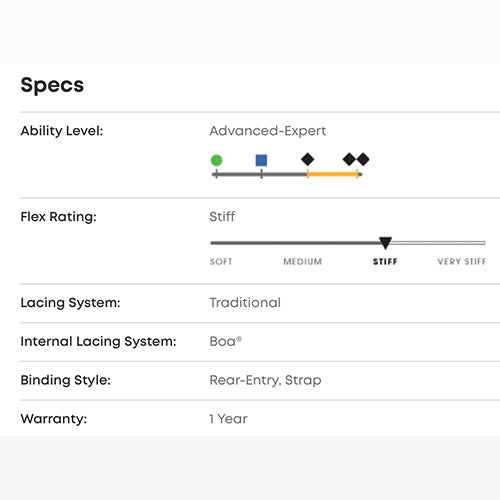The image size is (500, 500).
Task: Click the single black diamond icon
Action: point(307,159)
